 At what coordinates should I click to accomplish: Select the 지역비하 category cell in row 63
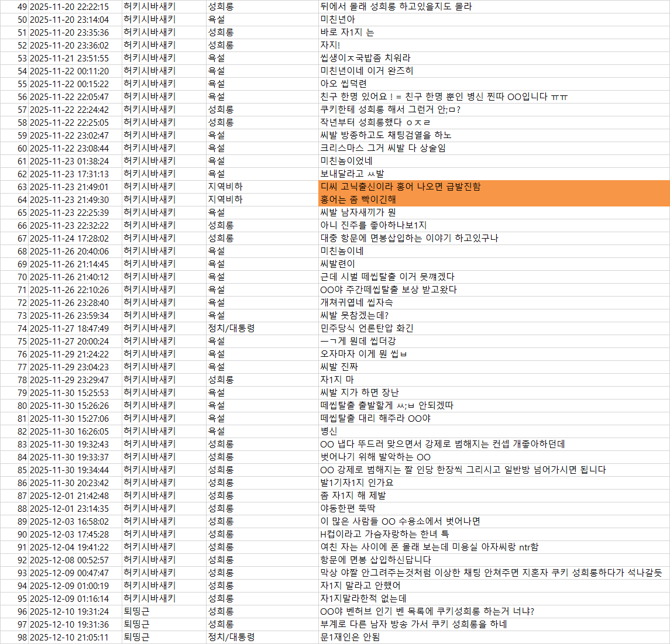pyautogui.click(x=262, y=187)
